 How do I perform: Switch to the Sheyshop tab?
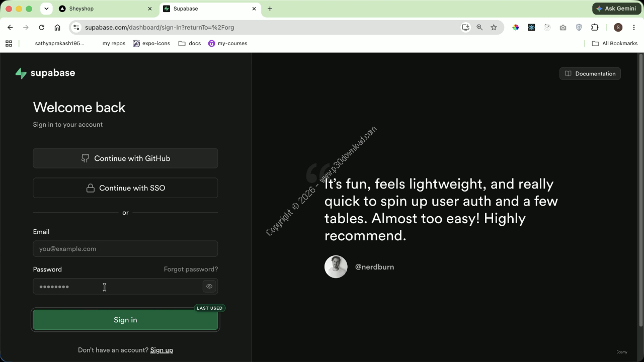click(x=106, y=9)
